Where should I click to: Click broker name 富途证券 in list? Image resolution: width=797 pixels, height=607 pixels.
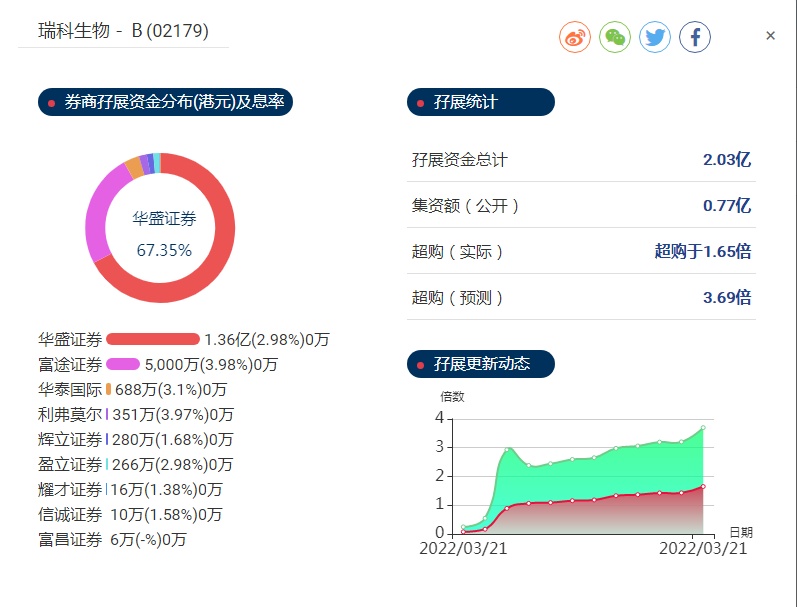pos(70,365)
